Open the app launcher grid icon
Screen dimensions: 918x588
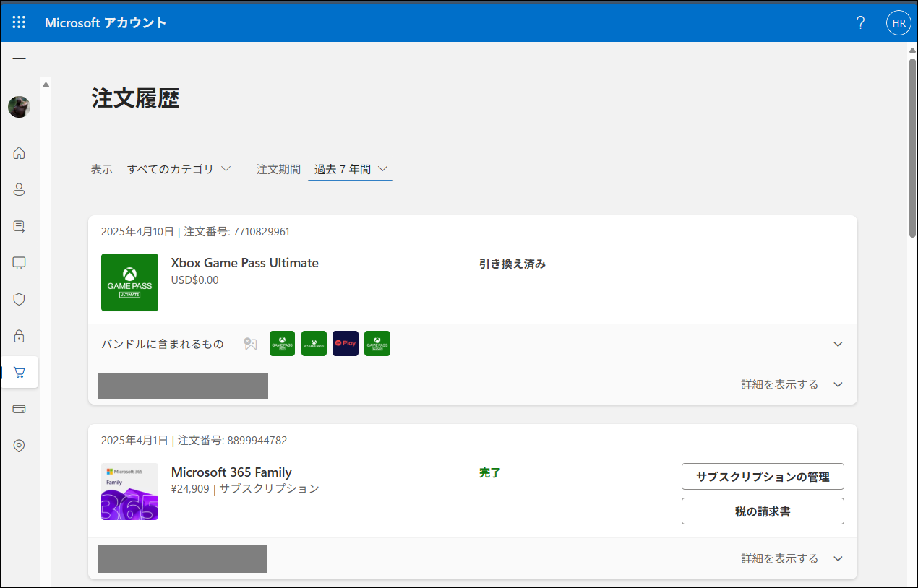[x=20, y=22]
